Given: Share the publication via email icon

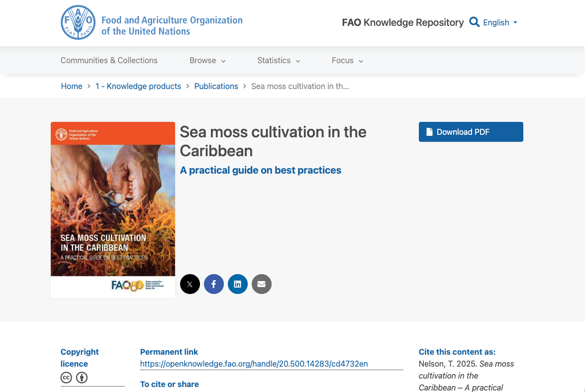Looking at the screenshot, I should point(261,284).
